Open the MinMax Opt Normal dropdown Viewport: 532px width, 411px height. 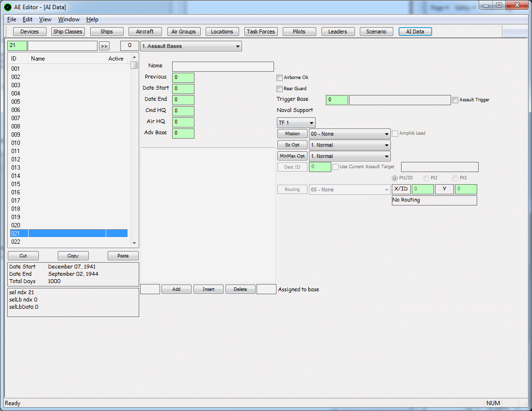click(350, 157)
